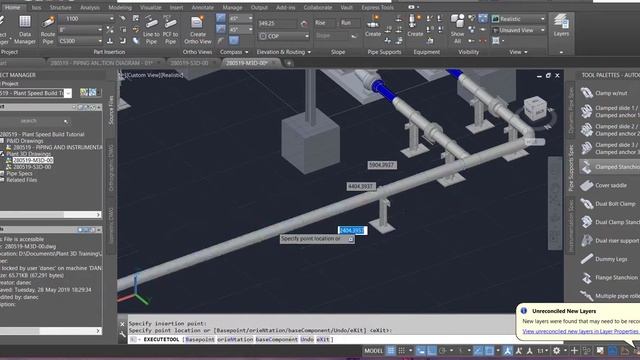
Task: Add new drawing tab with plus
Action: coord(289,63)
